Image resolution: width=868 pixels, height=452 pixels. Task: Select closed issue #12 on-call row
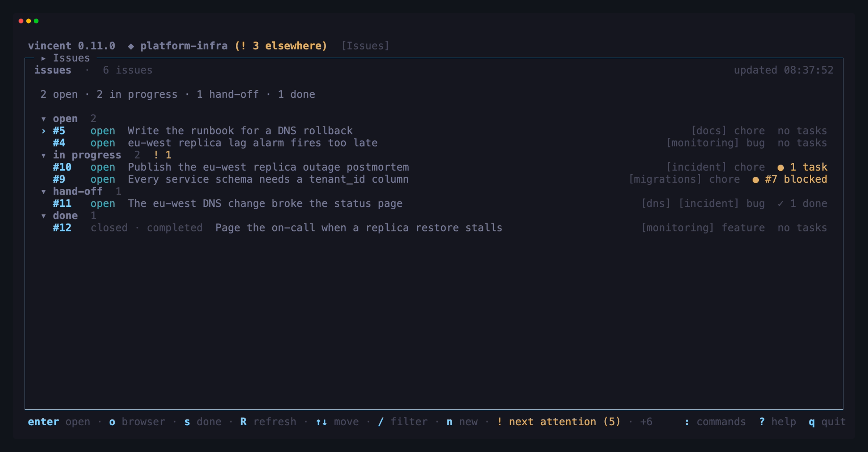[x=434, y=228]
